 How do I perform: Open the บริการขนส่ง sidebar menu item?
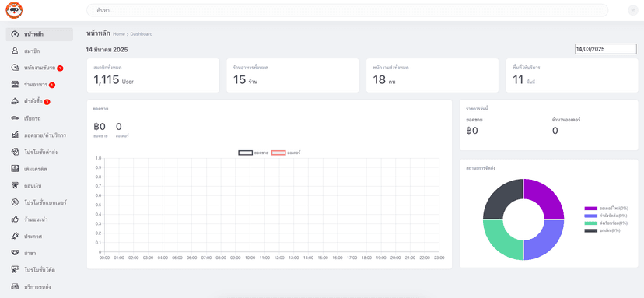click(x=40, y=287)
